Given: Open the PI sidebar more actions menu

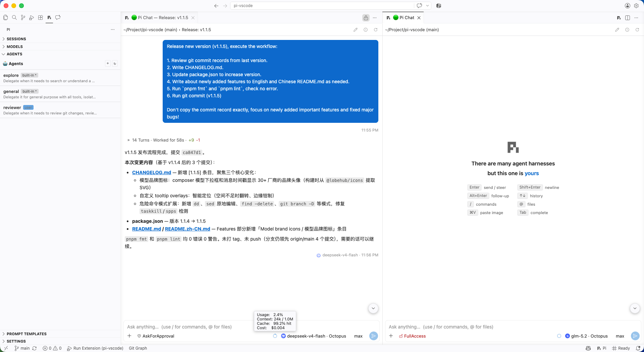Looking at the screenshot, I should (x=113, y=30).
